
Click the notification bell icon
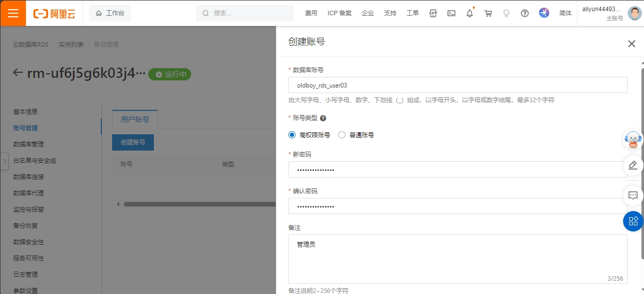coord(470,13)
